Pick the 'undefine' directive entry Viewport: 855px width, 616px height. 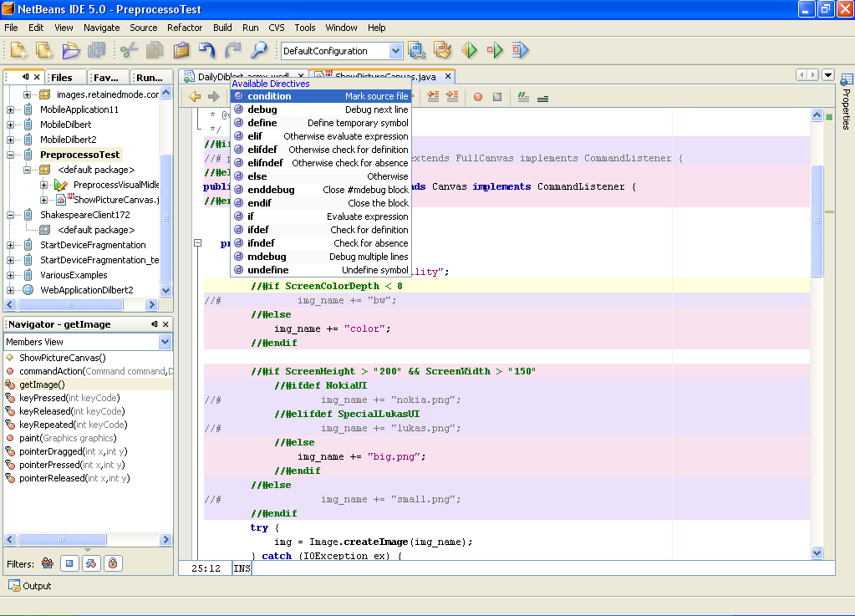[321, 270]
